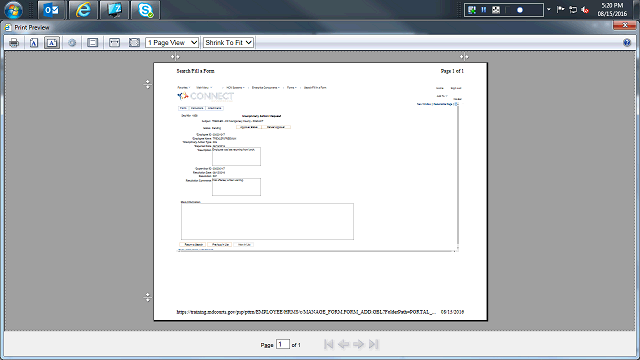
Task: Select View Full Page icon
Action: (134, 42)
